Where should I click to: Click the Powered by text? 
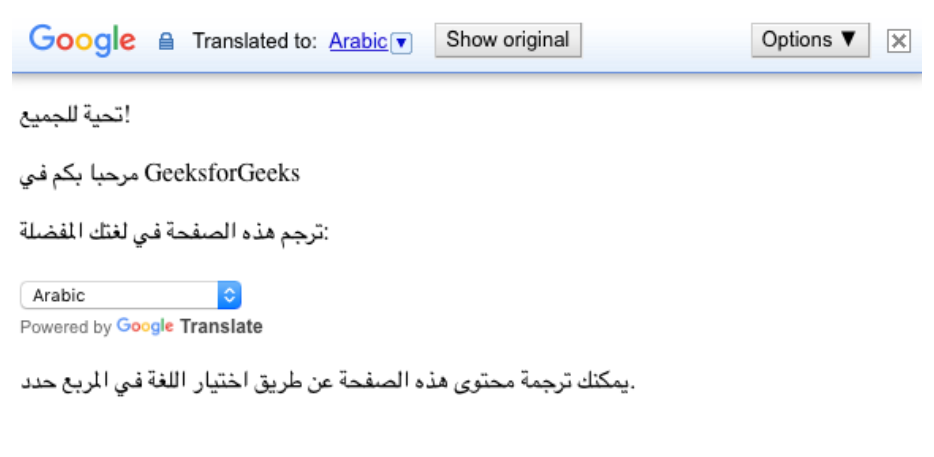point(65,327)
